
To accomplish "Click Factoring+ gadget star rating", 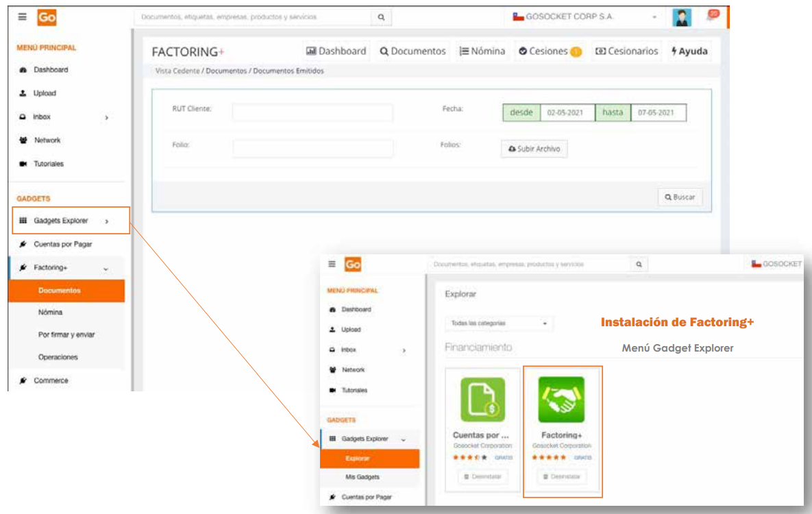I will coord(549,458).
